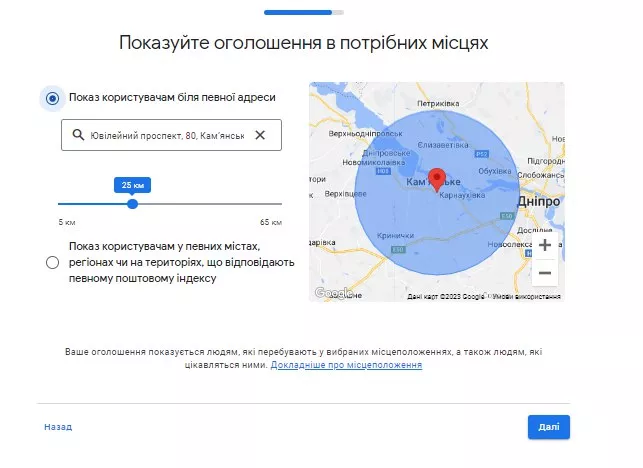Viewport: 643px width, 468px height.
Task: Click 'Верхівцеве' label on the map
Action: pos(345,194)
